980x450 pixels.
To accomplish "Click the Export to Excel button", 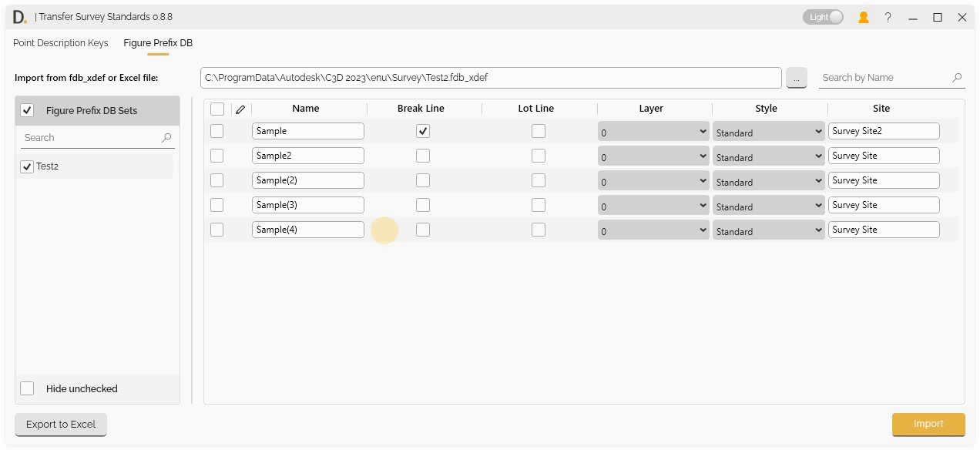I will [x=60, y=424].
